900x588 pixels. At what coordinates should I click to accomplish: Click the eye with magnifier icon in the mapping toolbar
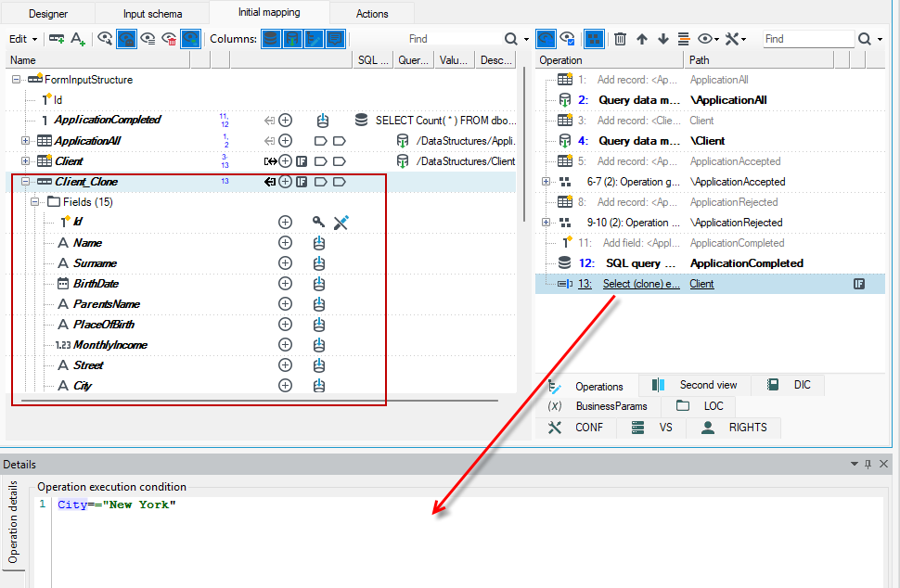coord(105,38)
